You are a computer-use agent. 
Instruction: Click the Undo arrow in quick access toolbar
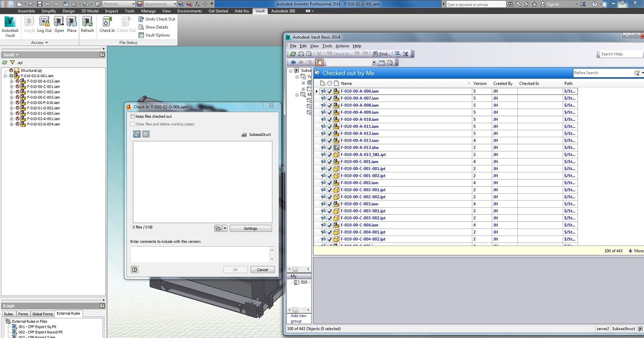(x=47, y=4)
